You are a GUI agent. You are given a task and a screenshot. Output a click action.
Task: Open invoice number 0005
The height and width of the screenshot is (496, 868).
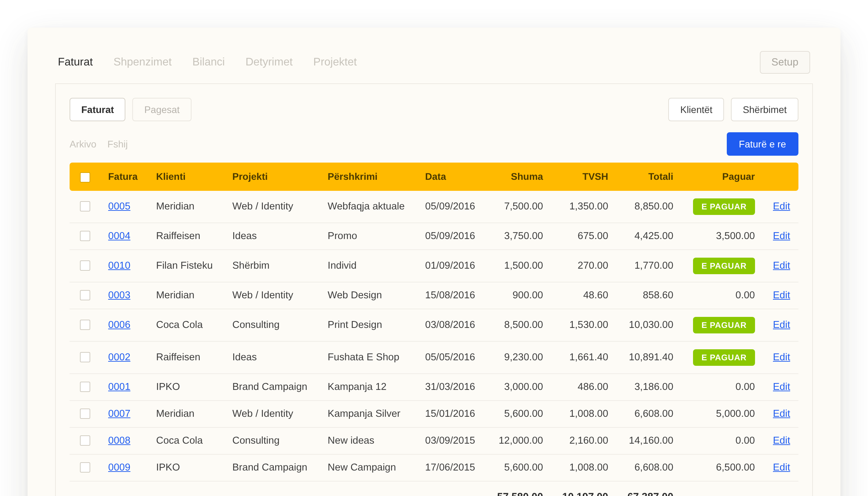119,206
